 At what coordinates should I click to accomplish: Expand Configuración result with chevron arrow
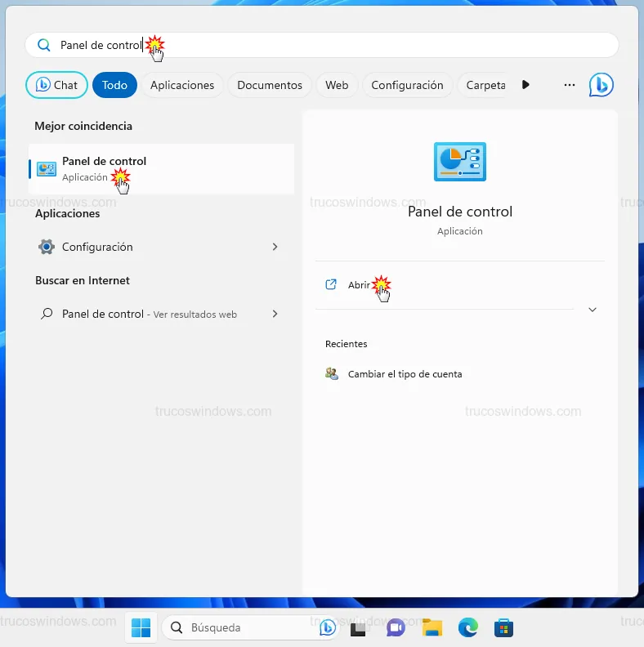click(x=275, y=247)
